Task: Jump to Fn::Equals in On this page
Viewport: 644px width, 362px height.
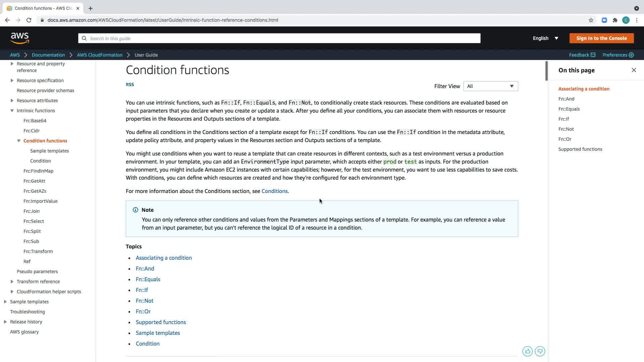Action: [x=569, y=109]
